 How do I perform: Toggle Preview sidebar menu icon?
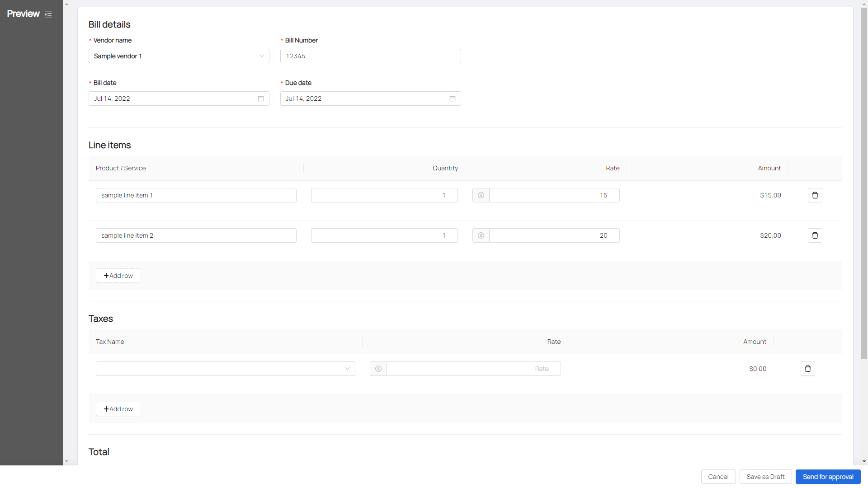tap(48, 14)
